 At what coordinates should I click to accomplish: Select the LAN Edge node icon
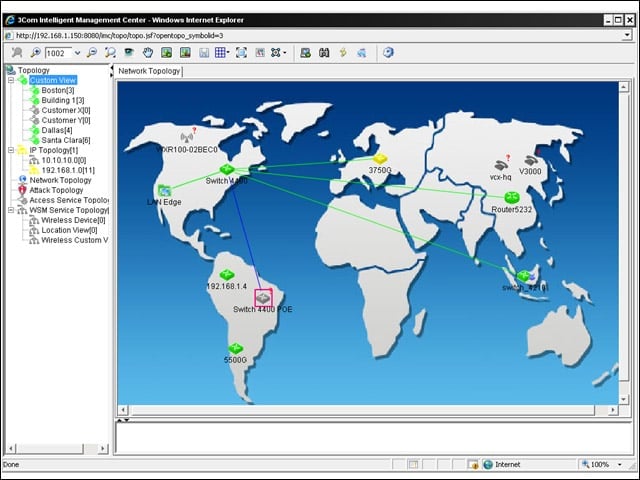pyautogui.click(x=164, y=190)
